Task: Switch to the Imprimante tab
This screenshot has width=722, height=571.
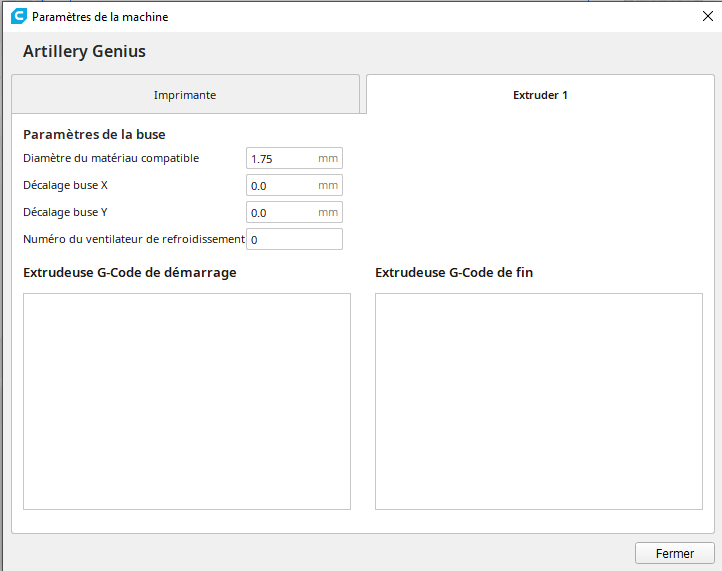Action: [x=185, y=94]
